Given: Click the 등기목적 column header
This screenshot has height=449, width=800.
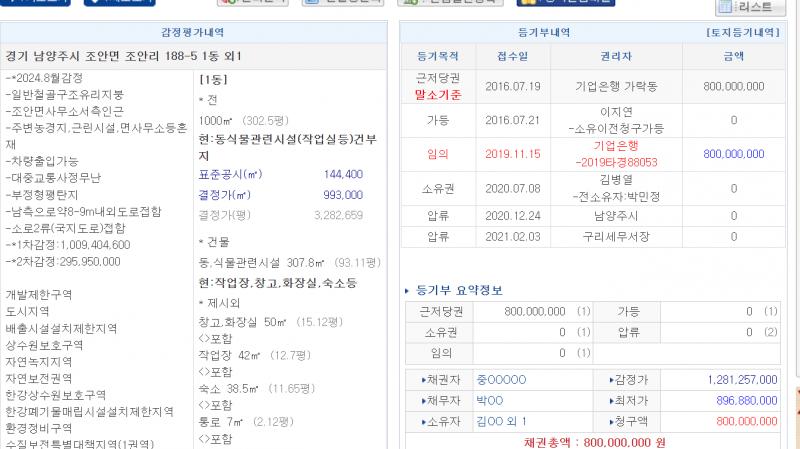Looking at the screenshot, I should tap(438, 57).
